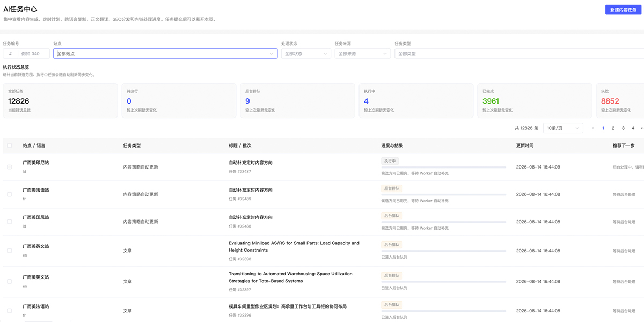Open the 全部来源 task source dropdown

(362, 54)
